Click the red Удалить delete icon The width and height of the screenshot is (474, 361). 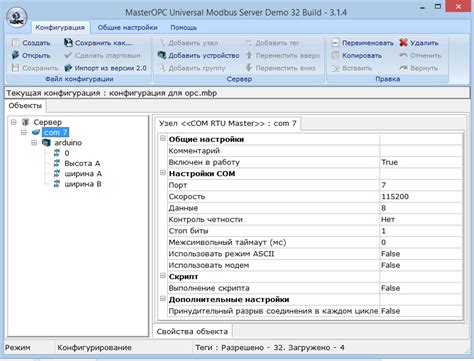tap(404, 43)
